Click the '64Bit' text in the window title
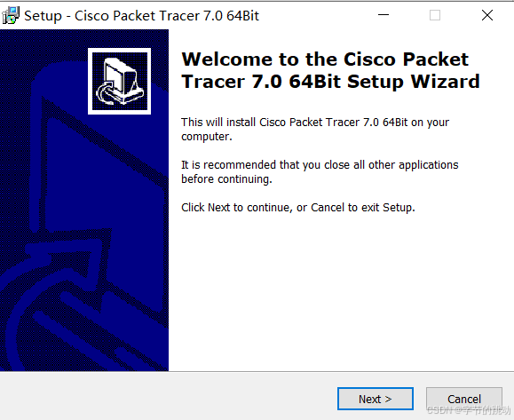The image size is (514, 420). point(243,16)
